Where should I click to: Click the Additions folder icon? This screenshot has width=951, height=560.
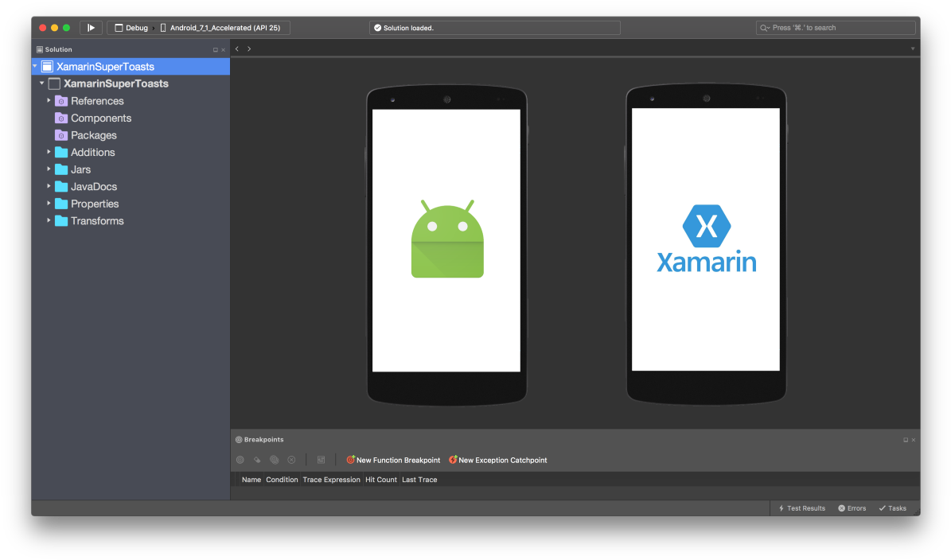(x=61, y=152)
